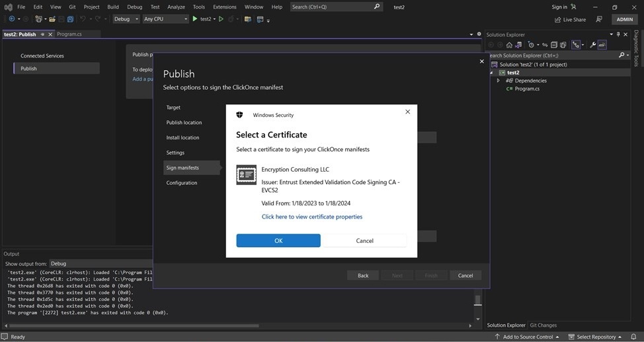The image size is (644, 342).
Task: Toggle preview selected items icon
Action: tap(602, 45)
